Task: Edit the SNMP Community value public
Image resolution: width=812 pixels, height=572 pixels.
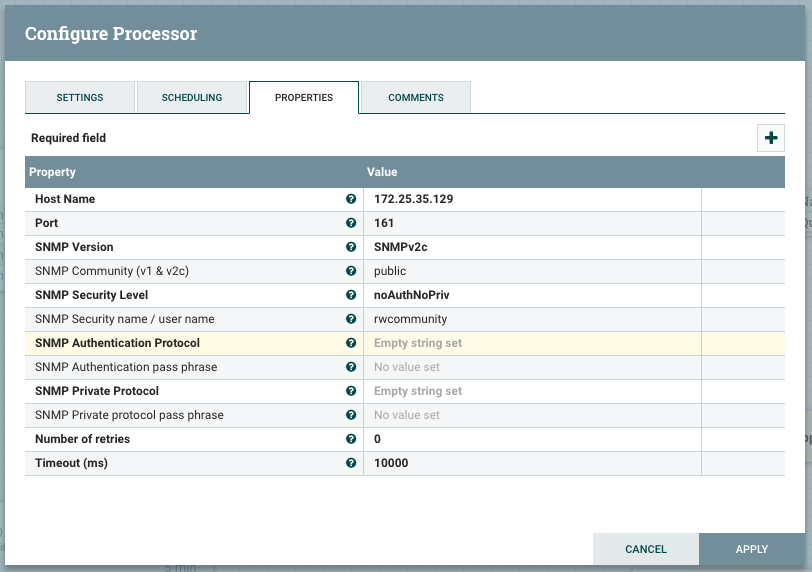Action: 530,271
